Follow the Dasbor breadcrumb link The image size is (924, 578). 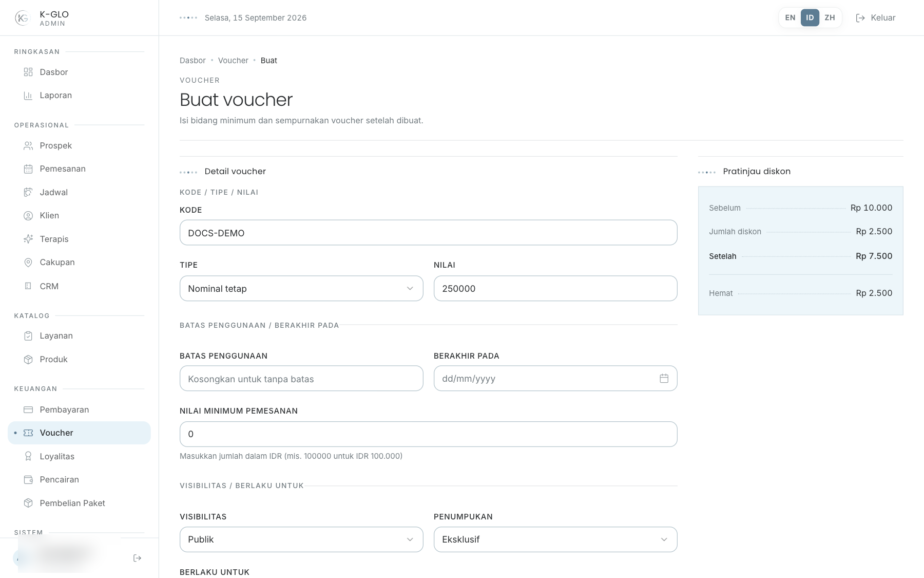[192, 61]
